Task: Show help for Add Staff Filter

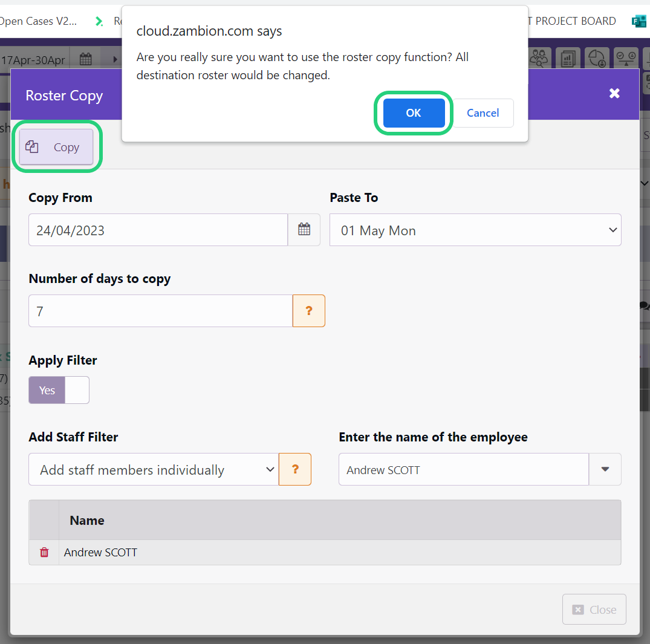Action: [x=295, y=469]
